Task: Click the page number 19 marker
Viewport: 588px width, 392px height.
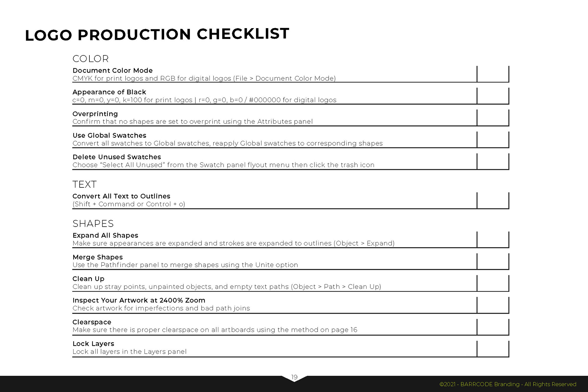Action: tap(294, 377)
